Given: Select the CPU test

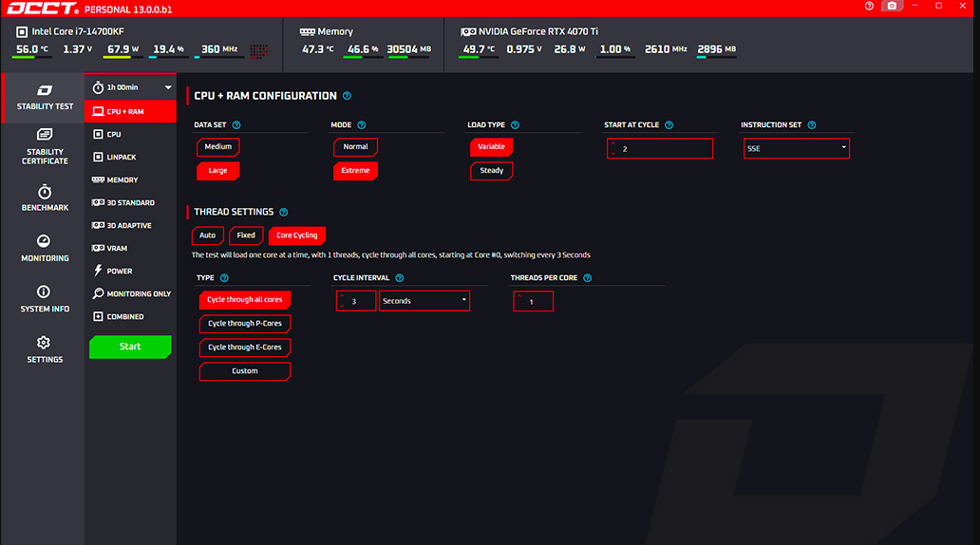Looking at the screenshot, I should pos(131,135).
